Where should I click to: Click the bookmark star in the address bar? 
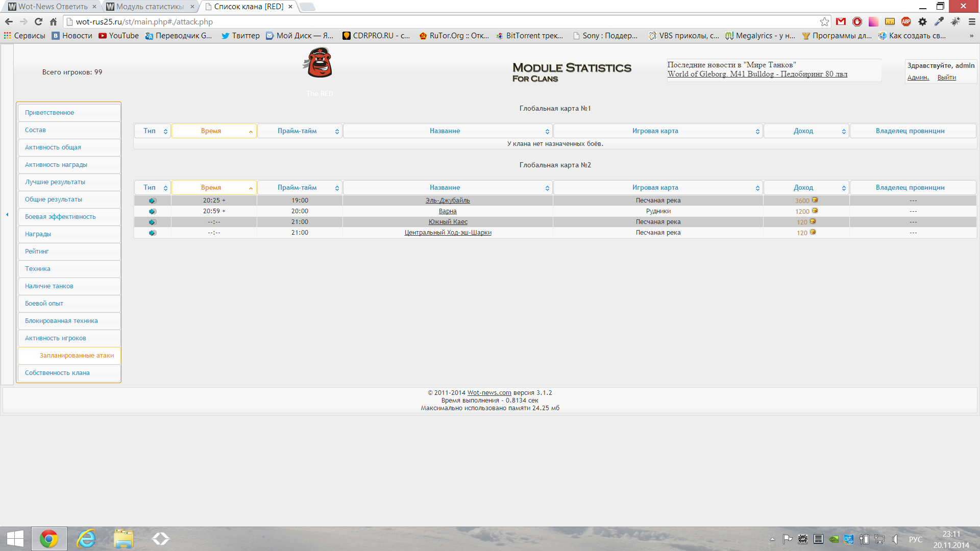click(824, 21)
